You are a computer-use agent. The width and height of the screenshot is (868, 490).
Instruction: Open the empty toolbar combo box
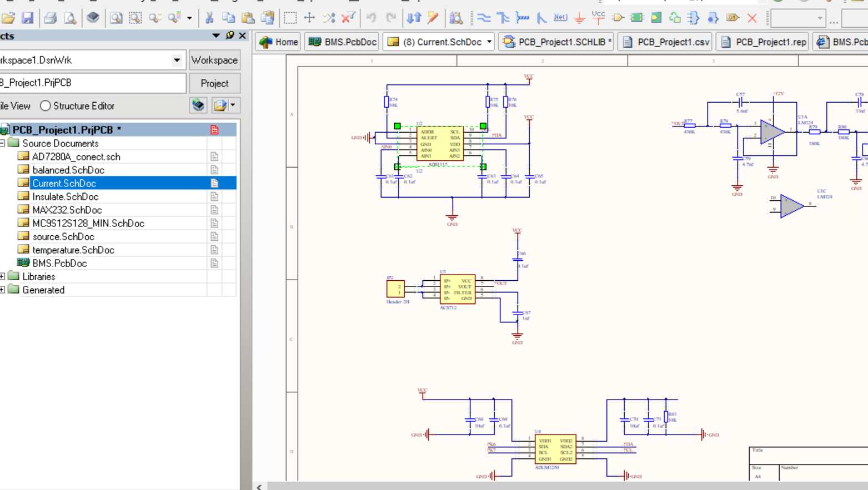click(x=799, y=18)
